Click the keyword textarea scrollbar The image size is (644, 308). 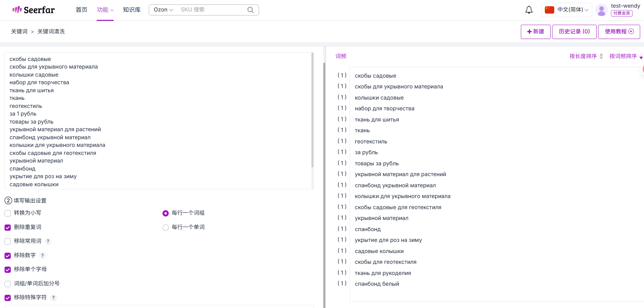coord(312,111)
